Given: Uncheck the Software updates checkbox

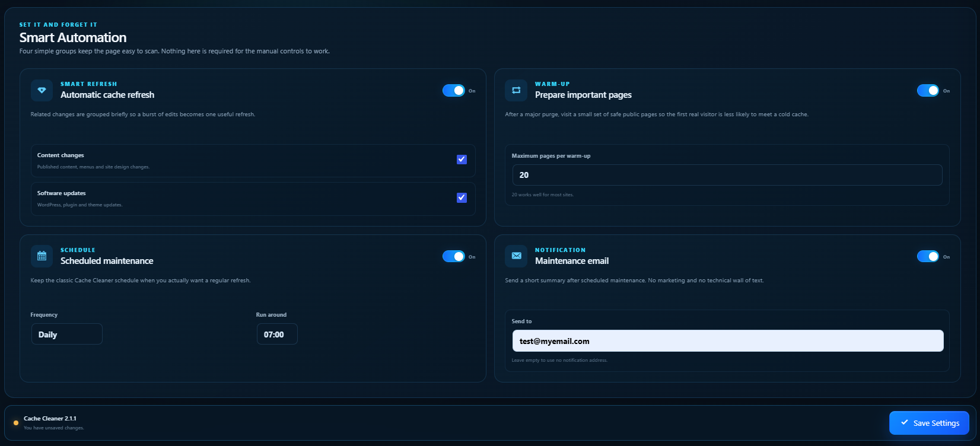Looking at the screenshot, I should (x=462, y=197).
